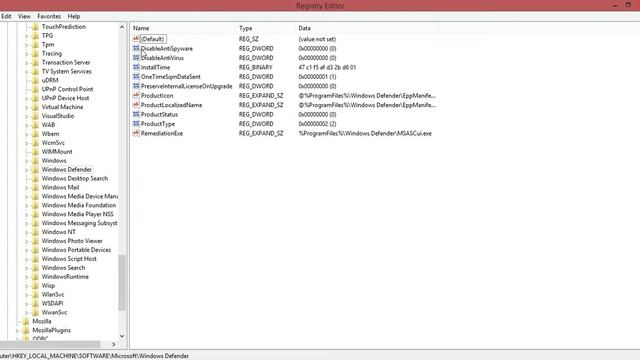Image resolution: width=640 pixels, height=360 pixels.
Task: Expand the Windows Search tree node
Action: click(27, 268)
